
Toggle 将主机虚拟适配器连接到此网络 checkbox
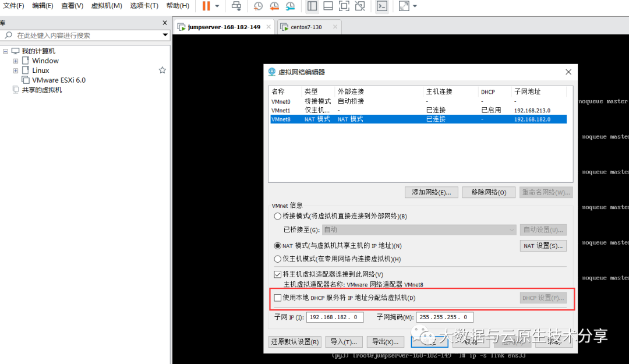(x=278, y=274)
